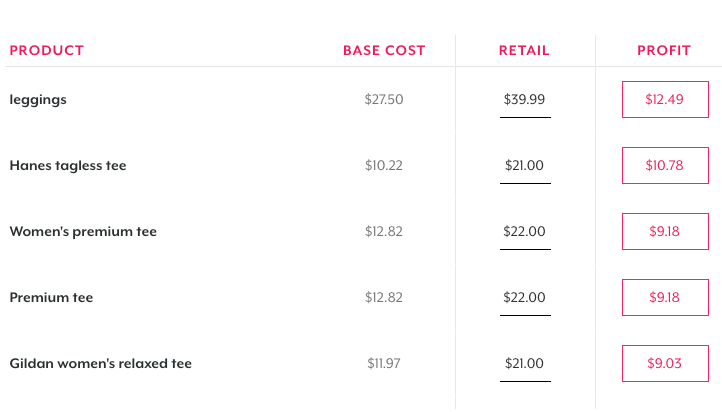Edit the Hanes tagless tee retail price
722x412 pixels.
pos(525,165)
